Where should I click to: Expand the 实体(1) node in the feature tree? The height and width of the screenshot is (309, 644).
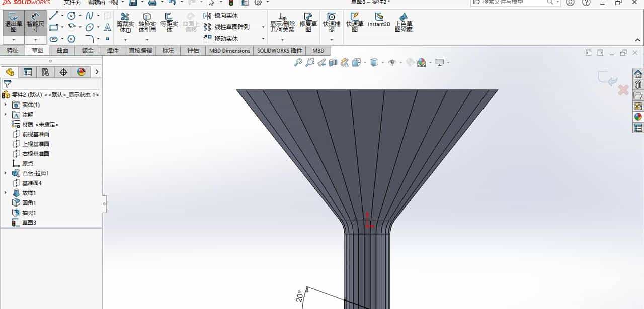click(5, 105)
